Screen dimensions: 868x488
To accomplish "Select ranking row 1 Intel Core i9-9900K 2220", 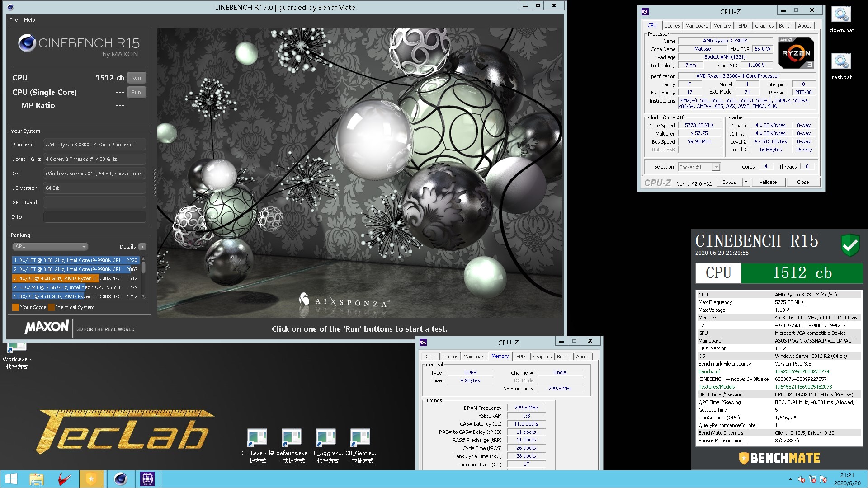I will pos(75,260).
